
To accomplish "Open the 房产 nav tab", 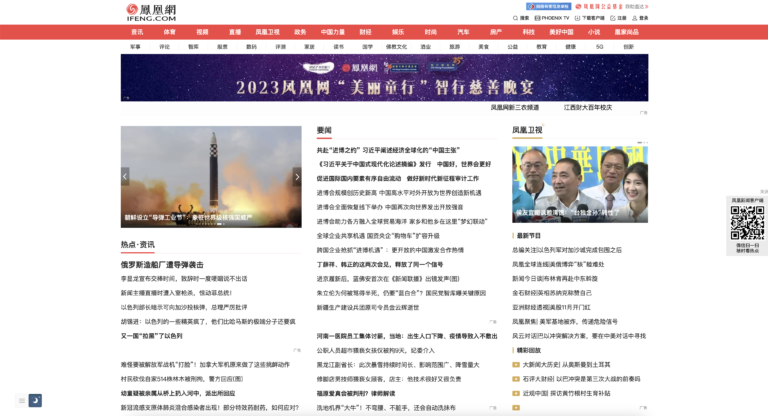I will click(x=496, y=32).
